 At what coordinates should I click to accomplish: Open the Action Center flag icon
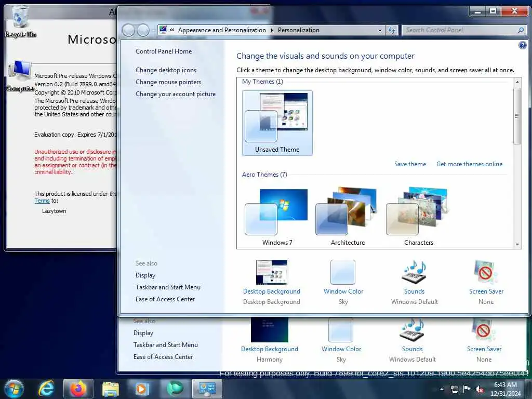click(x=467, y=389)
